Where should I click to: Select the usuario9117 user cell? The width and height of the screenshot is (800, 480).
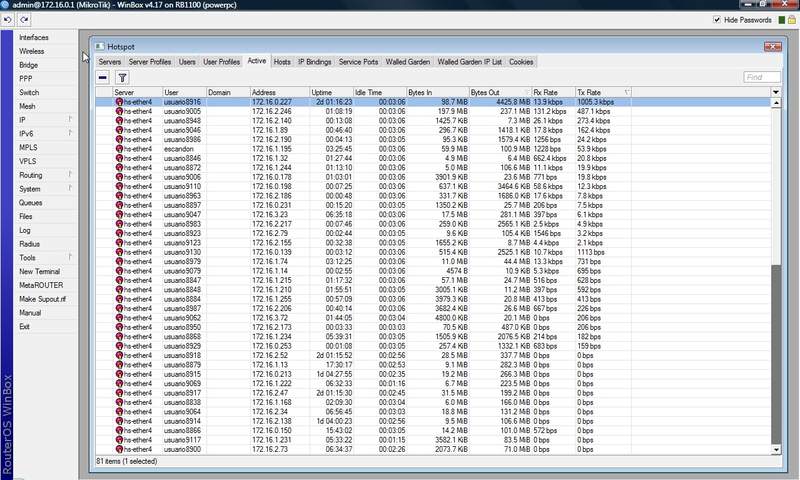click(x=182, y=440)
